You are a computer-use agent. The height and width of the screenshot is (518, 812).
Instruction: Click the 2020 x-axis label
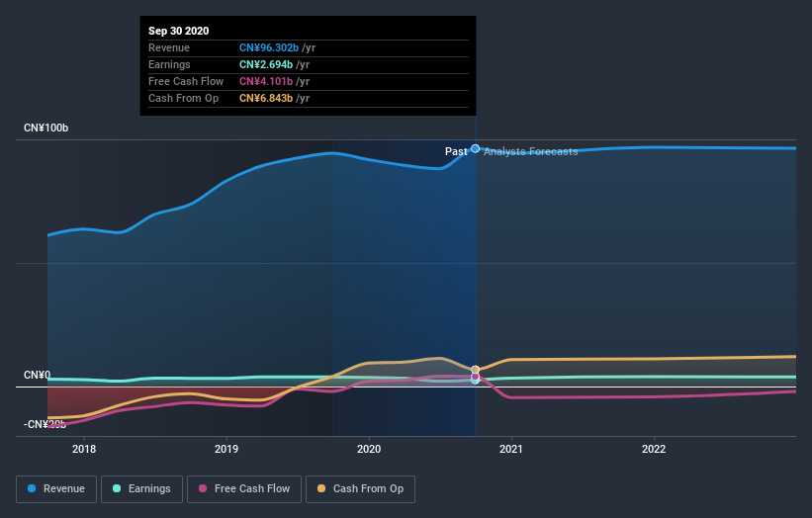369,449
